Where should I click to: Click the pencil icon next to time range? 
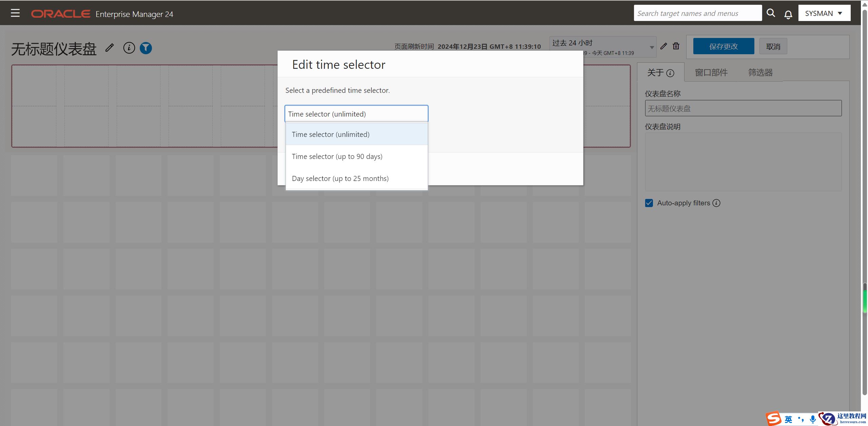click(663, 46)
